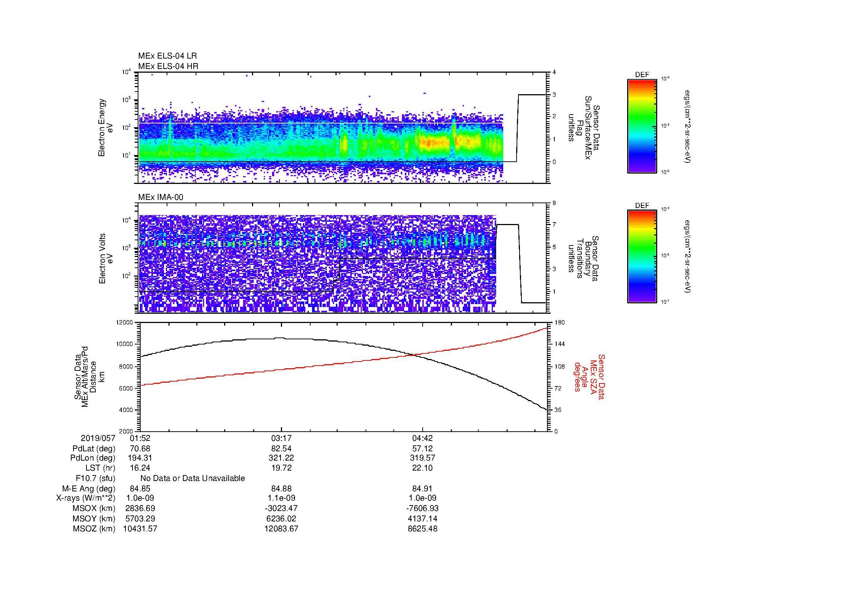Click the X-rays (W/m**2) row label

(x=86, y=498)
